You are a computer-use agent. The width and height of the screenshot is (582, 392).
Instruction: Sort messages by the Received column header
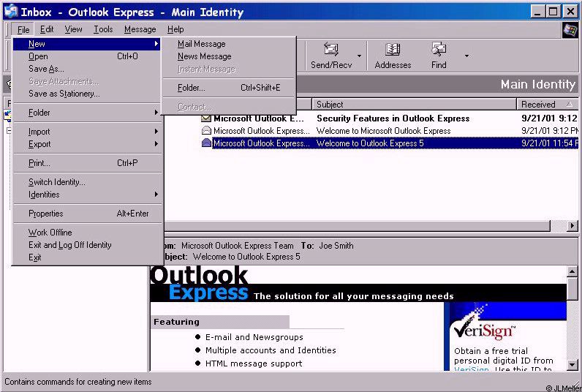click(548, 105)
